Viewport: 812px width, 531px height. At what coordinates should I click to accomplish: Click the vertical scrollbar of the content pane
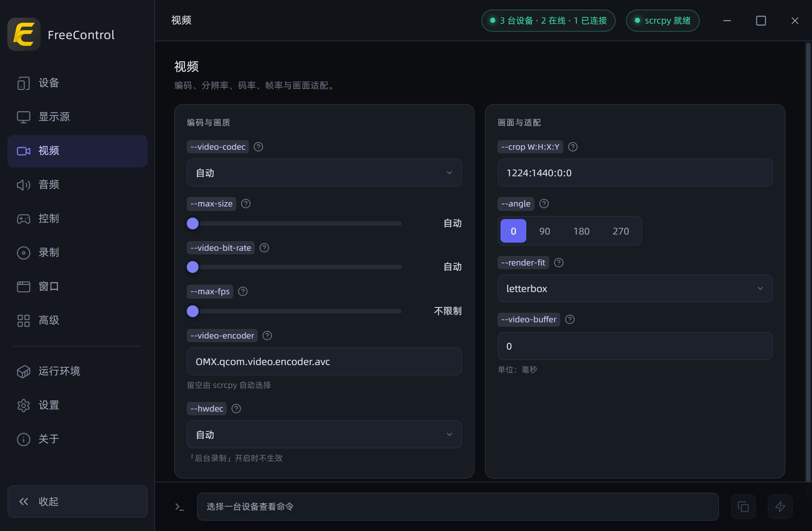[x=808, y=262]
